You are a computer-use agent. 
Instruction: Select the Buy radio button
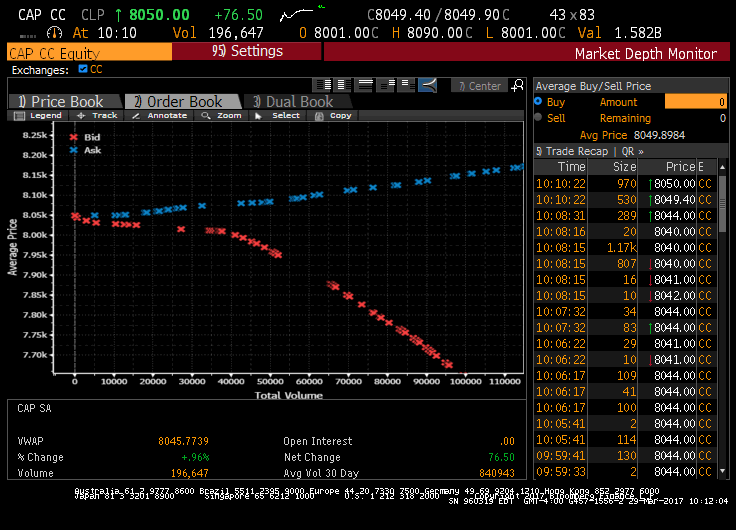[538, 101]
